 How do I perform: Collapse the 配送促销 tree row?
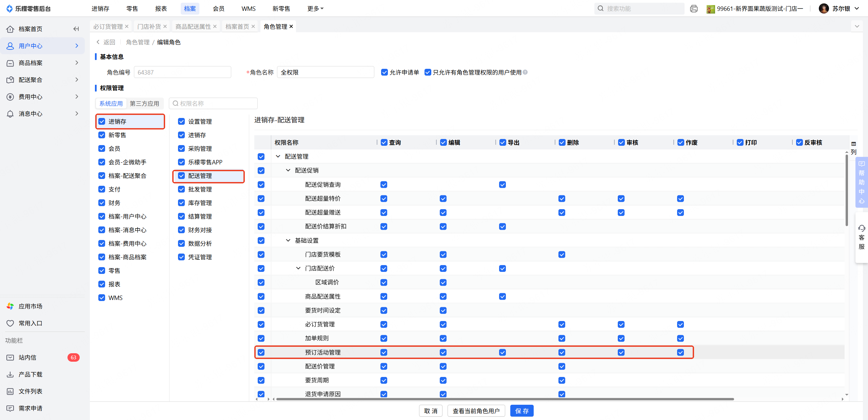288,170
